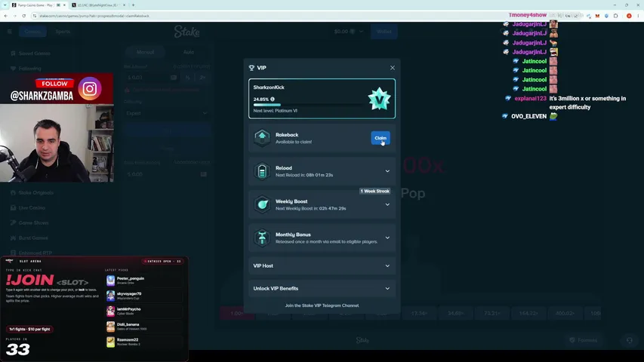Click the streamer webcam feed
The width and height of the screenshot is (644, 362).
click(x=57, y=143)
